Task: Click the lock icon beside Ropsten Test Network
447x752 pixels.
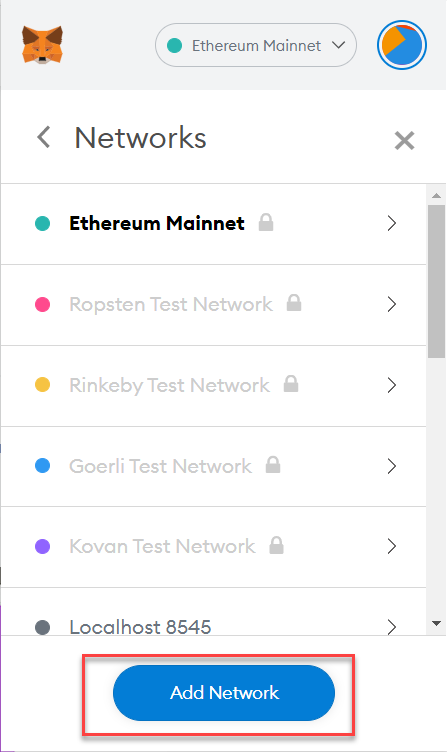Action: 294,303
